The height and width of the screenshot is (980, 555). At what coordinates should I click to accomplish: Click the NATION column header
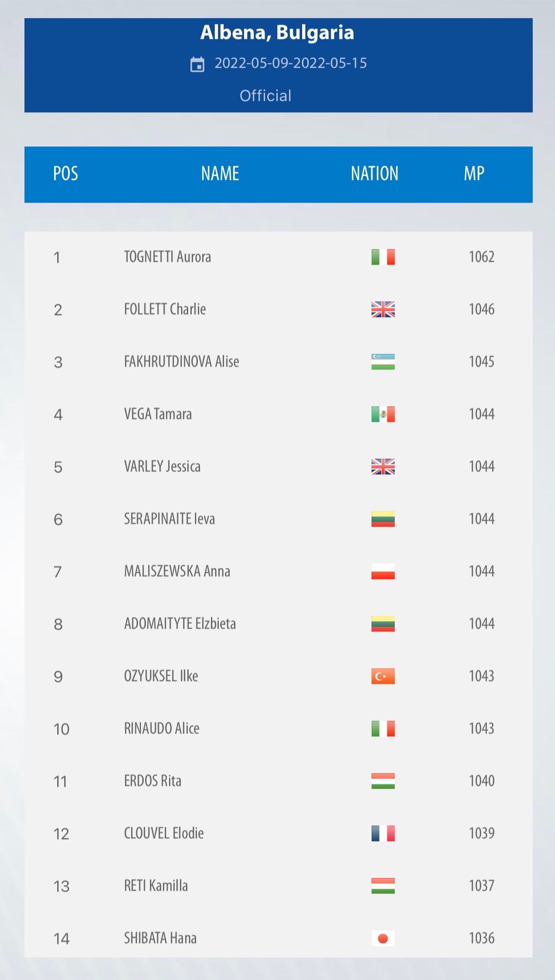(375, 174)
